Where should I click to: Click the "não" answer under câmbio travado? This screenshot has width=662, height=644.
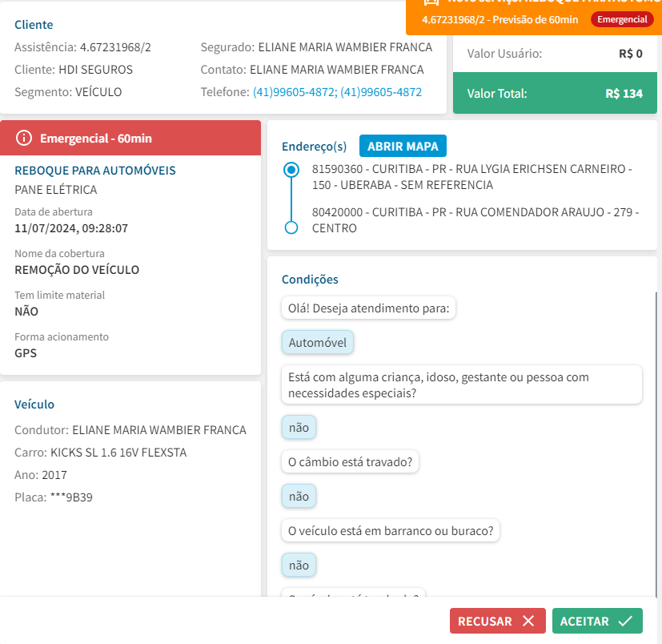[299, 497]
